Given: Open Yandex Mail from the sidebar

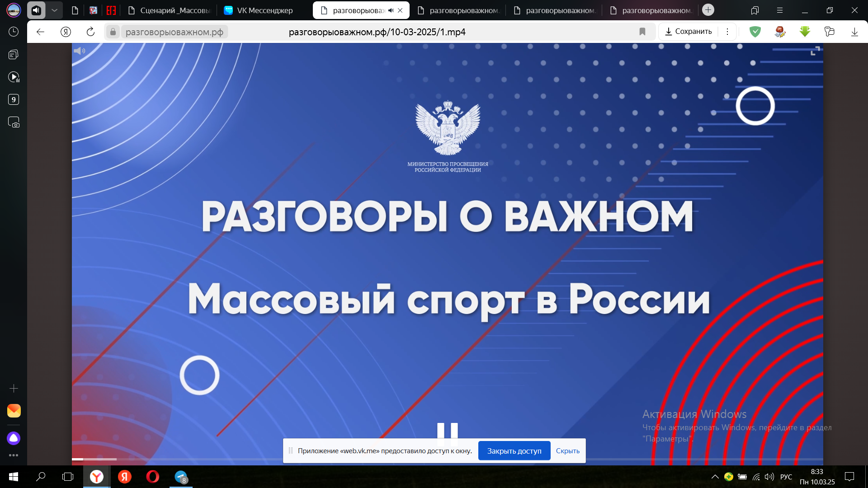Looking at the screenshot, I should tap(14, 411).
